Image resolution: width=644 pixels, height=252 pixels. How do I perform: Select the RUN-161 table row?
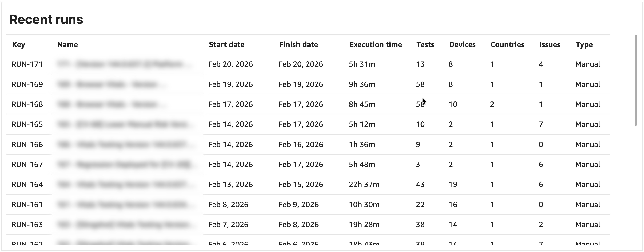point(27,204)
